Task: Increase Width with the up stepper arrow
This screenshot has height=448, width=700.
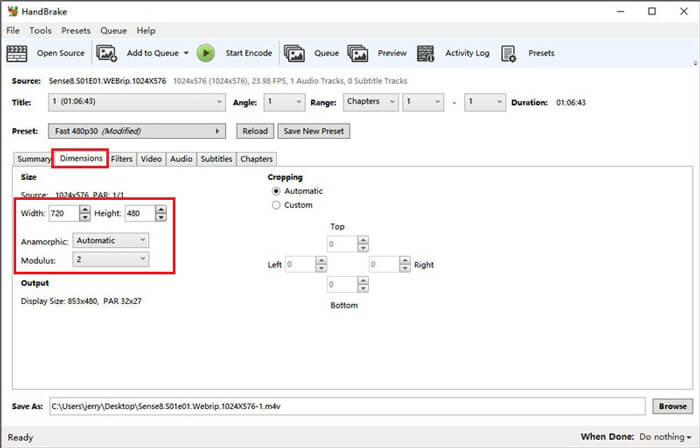Action: point(85,209)
